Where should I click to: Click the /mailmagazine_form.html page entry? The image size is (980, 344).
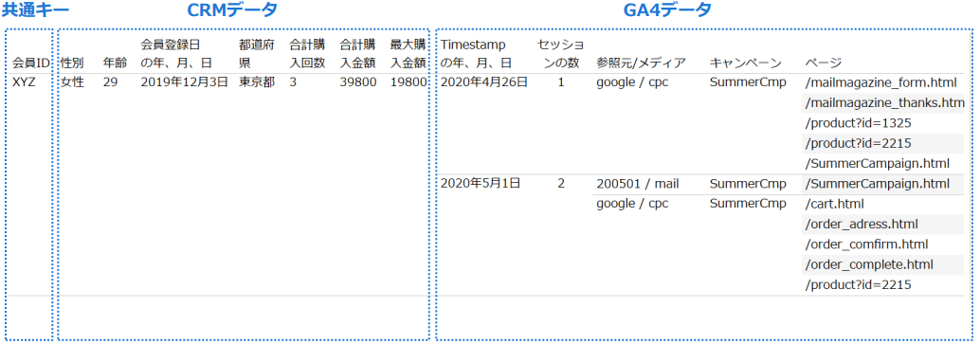coord(881,81)
